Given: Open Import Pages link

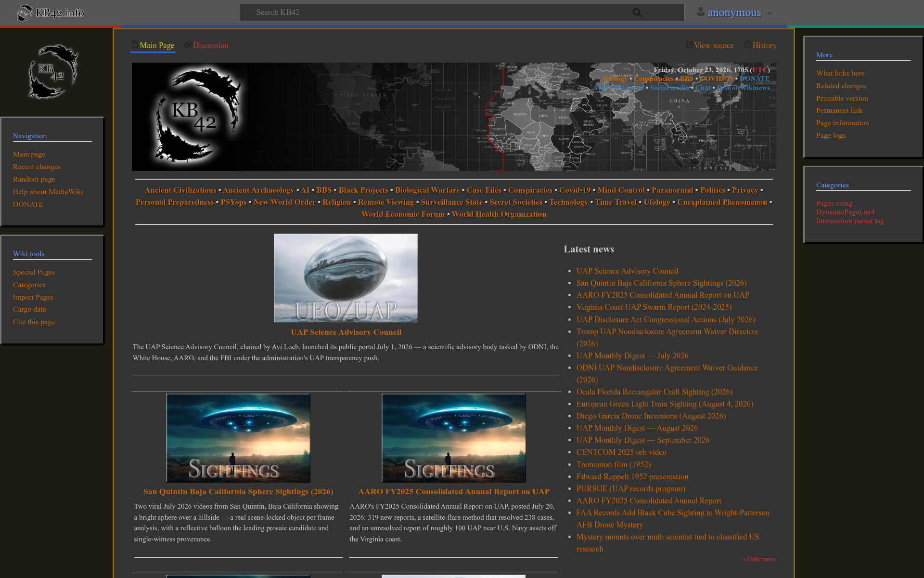Looking at the screenshot, I should [x=33, y=297].
